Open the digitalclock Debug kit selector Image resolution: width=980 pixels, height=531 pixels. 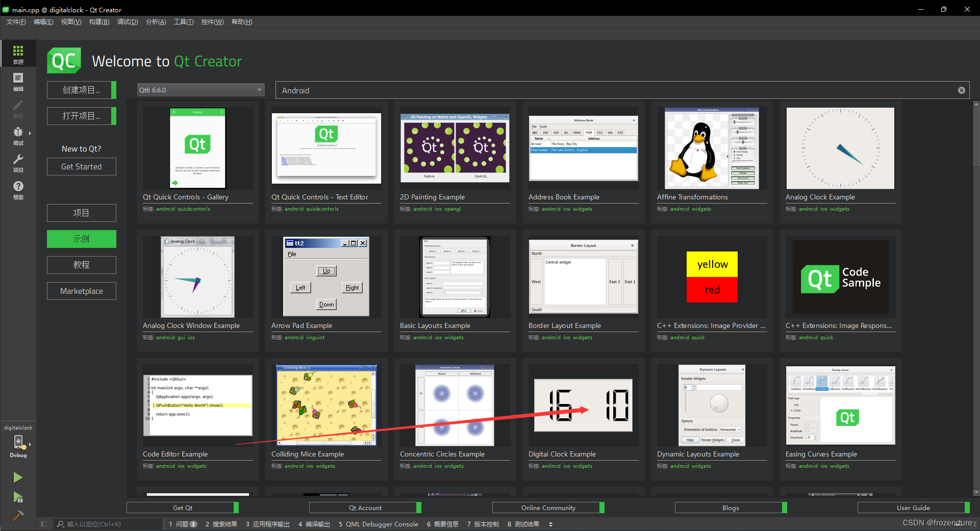[18, 442]
